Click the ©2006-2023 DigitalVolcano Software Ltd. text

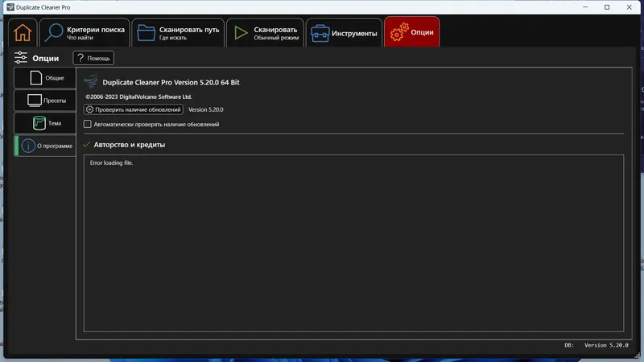[x=138, y=97]
